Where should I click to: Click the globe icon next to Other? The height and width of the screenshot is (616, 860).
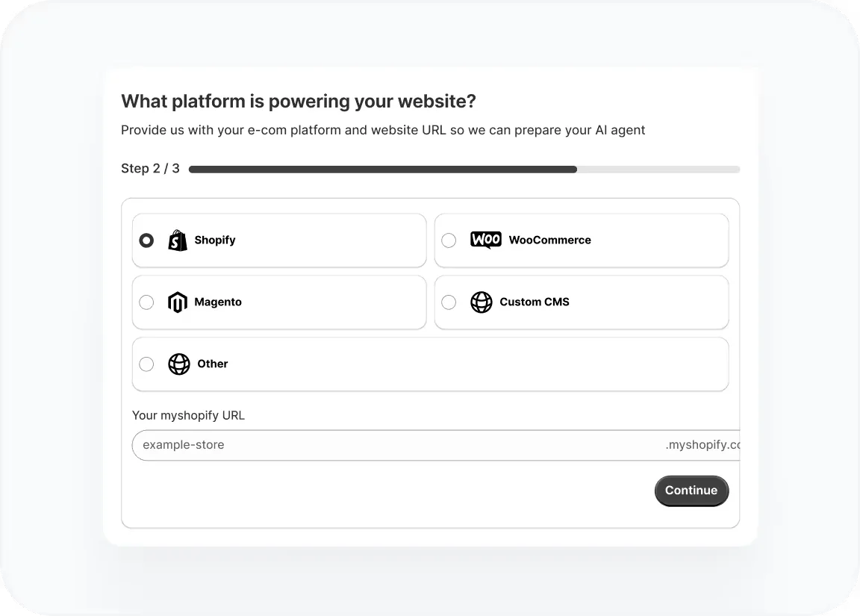click(x=179, y=364)
